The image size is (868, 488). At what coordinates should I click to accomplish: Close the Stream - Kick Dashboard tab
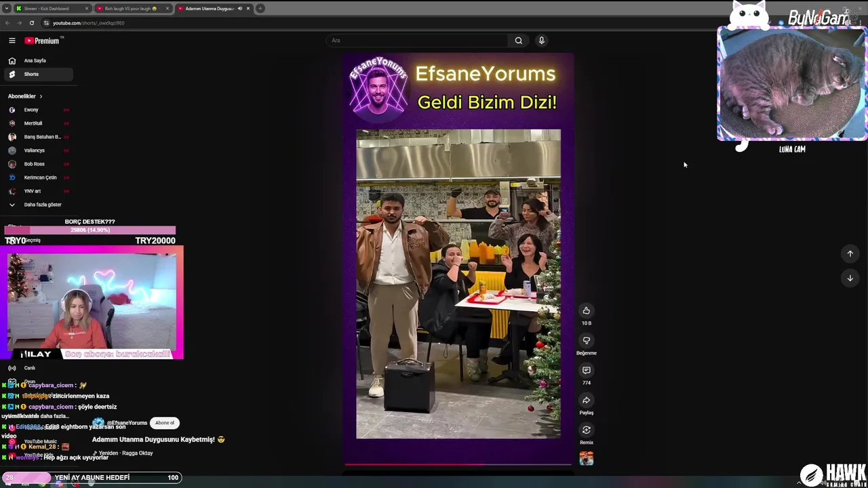87,9
